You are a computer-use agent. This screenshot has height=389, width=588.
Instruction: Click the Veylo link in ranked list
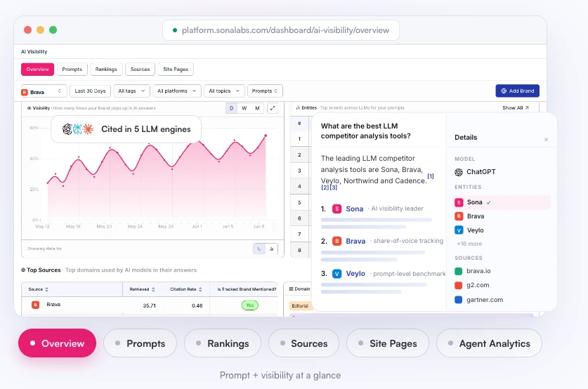[355, 274]
